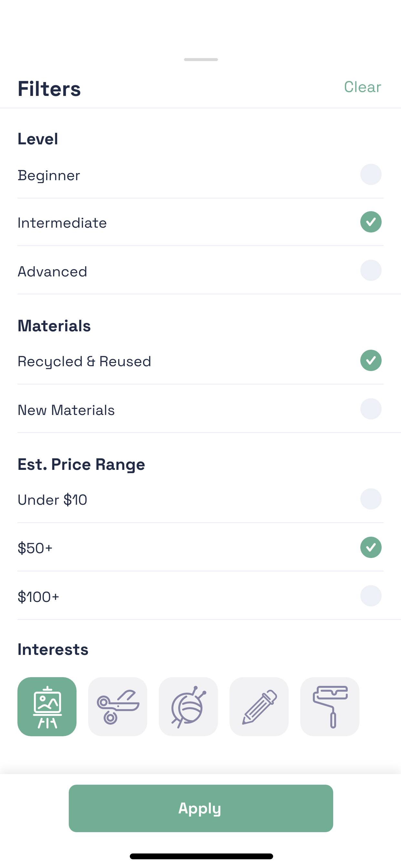Image resolution: width=401 pixels, height=868 pixels.
Task: Deselect the $50+ price range
Action: pos(371,547)
